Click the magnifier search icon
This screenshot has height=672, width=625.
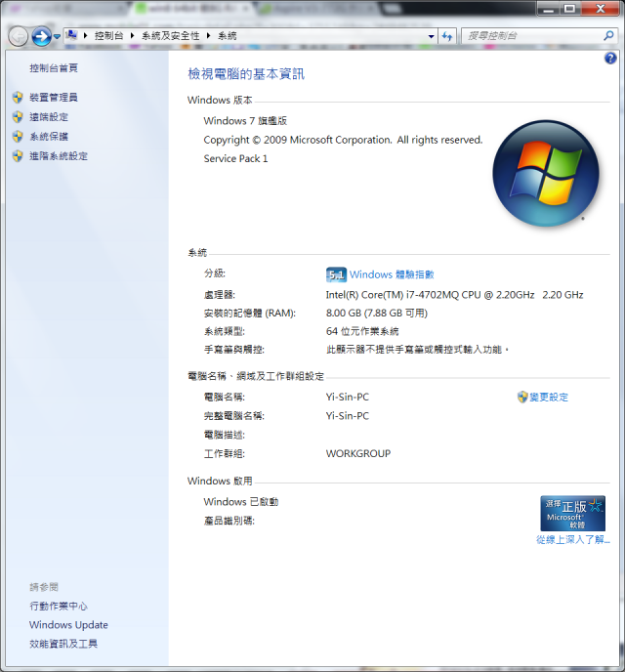pos(608,35)
